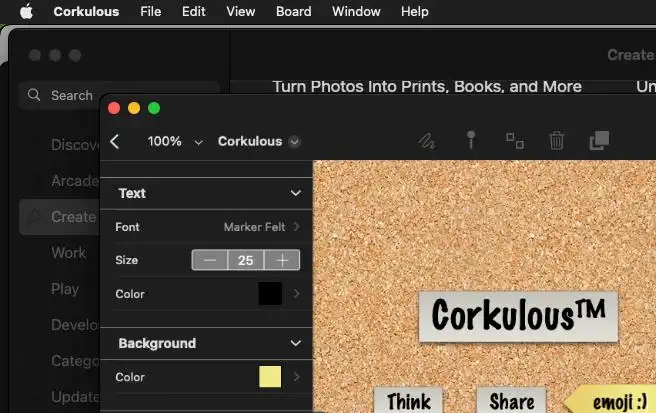The image size is (656, 413).
Task: Open Arcade in App Store sidebar
Action: (75, 181)
